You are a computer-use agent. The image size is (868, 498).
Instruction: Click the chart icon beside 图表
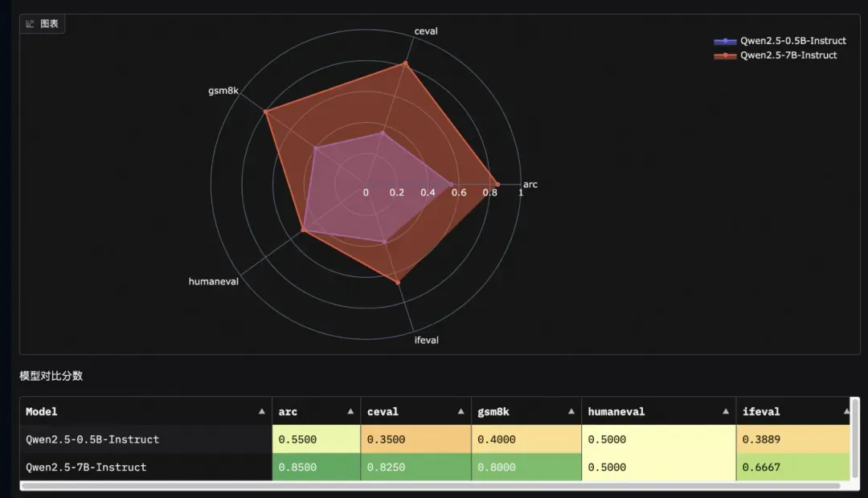30,24
